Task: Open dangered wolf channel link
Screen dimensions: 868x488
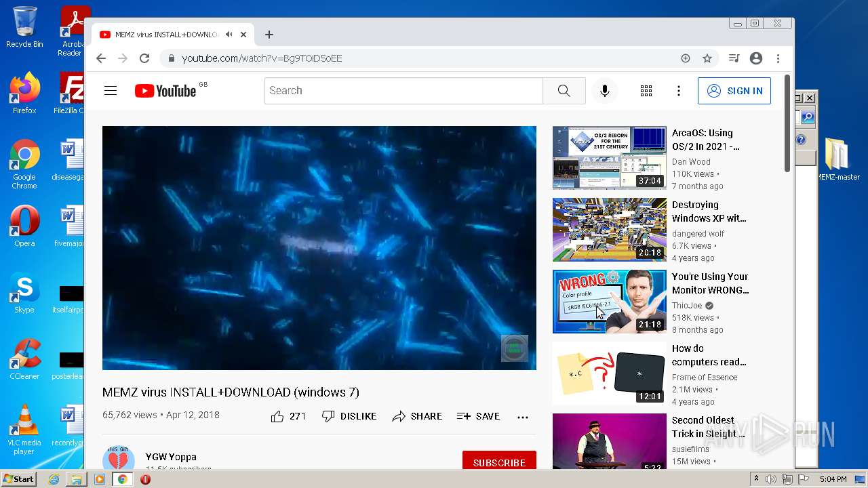Action: tap(698, 234)
